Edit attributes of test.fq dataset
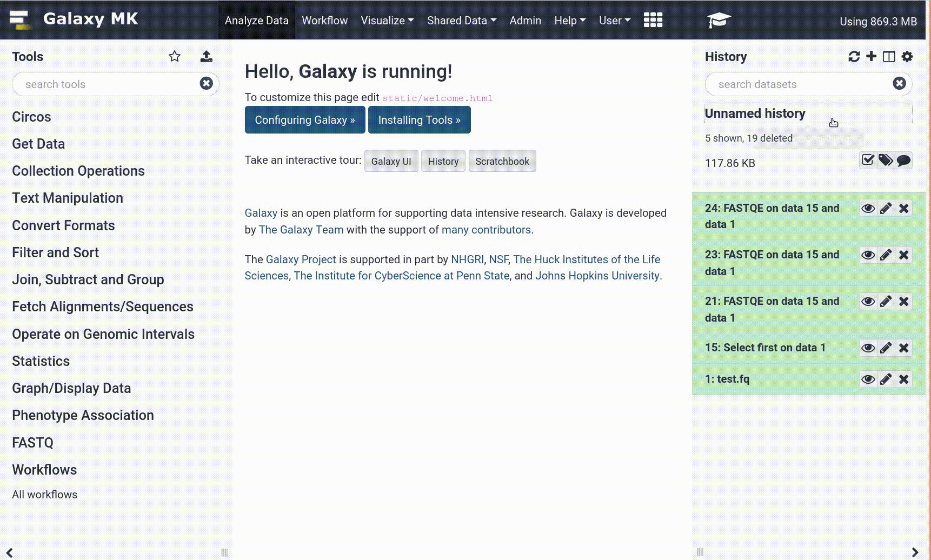Image resolution: width=931 pixels, height=560 pixels. coord(886,379)
